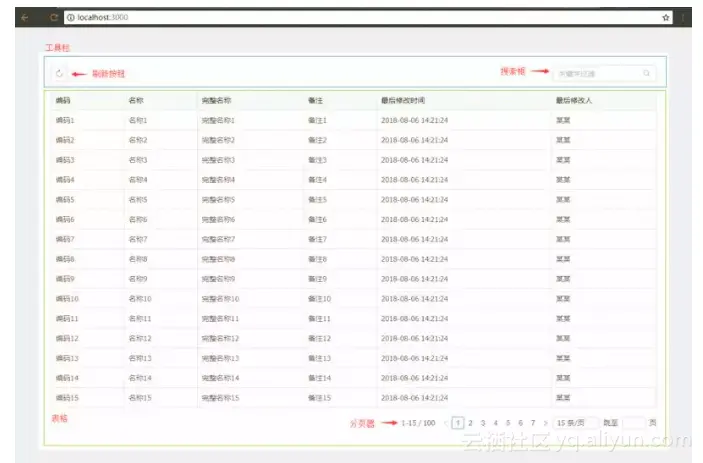This screenshot has width=703, height=463.
Task: View site info icon beside localhost
Action: coord(70,17)
